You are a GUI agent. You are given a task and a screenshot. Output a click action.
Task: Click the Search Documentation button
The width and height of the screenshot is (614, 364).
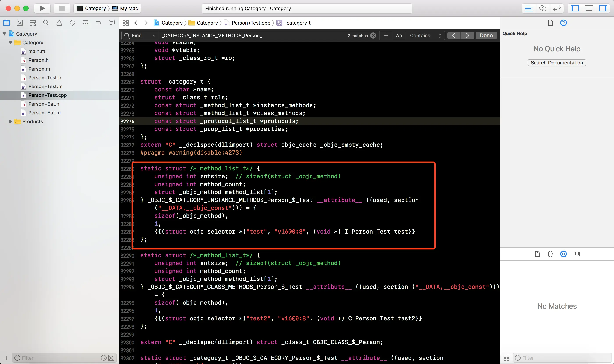(x=557, y=63)
